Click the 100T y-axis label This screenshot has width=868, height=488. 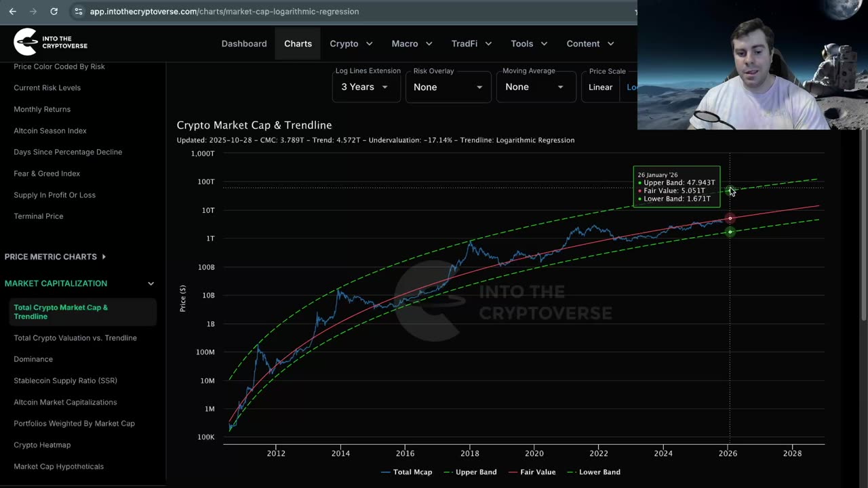click(205, 182)
